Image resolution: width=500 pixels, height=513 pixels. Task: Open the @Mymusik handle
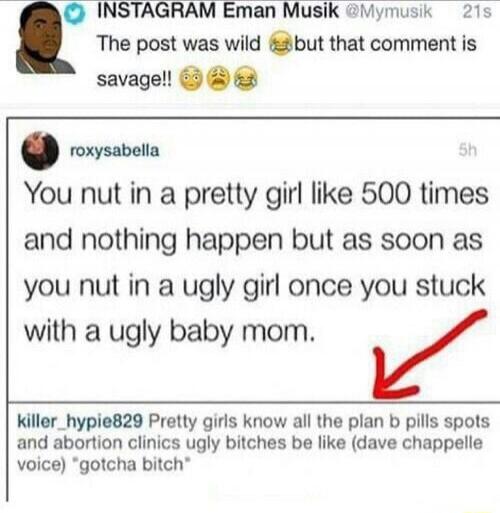click(388, 12)
